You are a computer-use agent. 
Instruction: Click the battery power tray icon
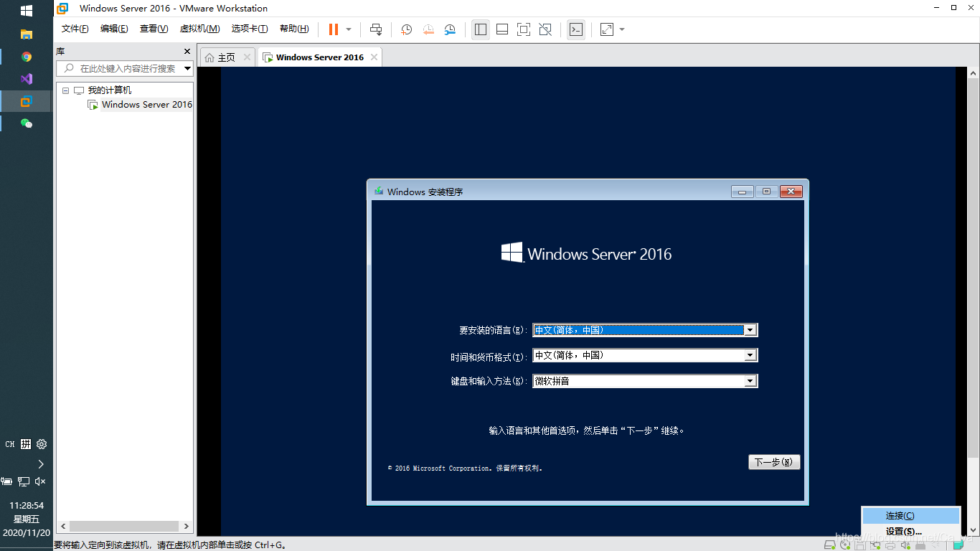click(x=7, y=481)
